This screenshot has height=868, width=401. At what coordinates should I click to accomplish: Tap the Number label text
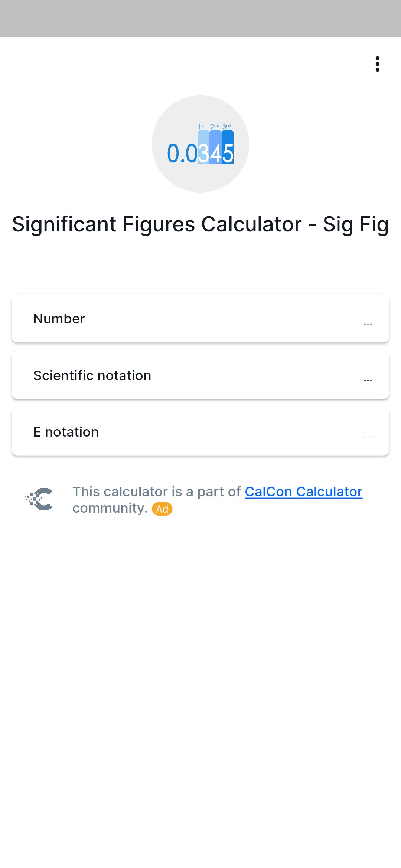[59, 319]
